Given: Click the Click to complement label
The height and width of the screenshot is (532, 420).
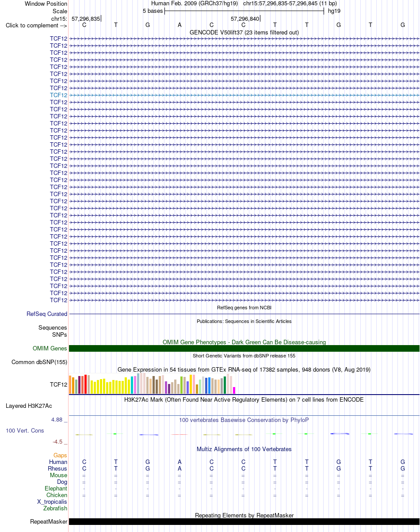Looking at the screenshot, I should point(36,25).
